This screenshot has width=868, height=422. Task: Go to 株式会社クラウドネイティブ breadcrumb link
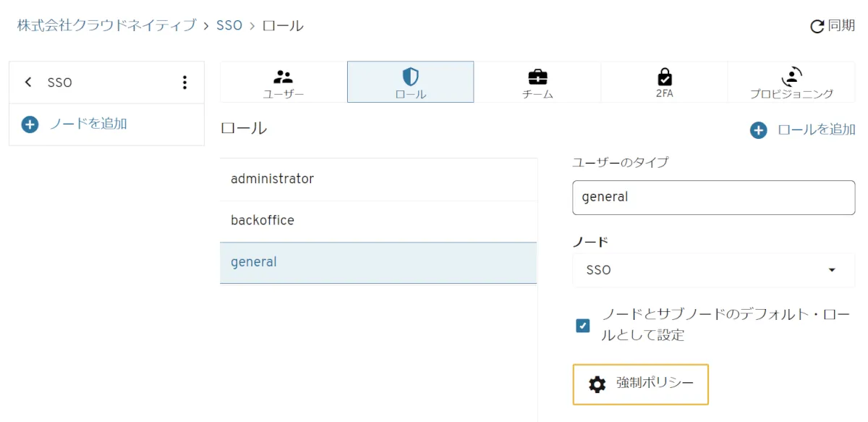click(x=106, y=25)
